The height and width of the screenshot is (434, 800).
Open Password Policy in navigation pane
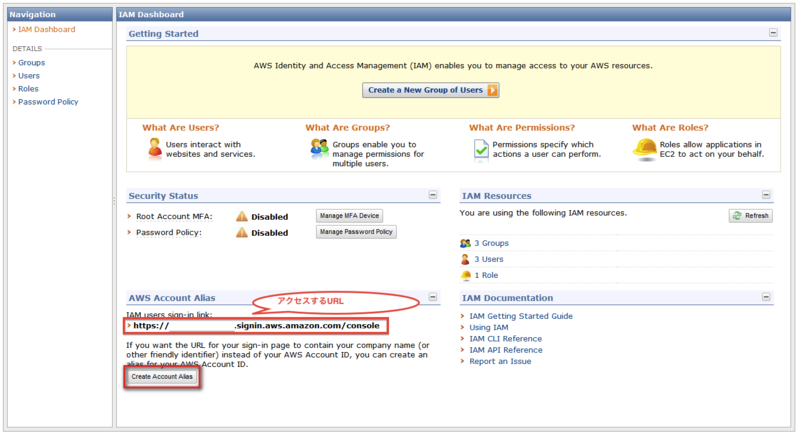pos(48,102)
